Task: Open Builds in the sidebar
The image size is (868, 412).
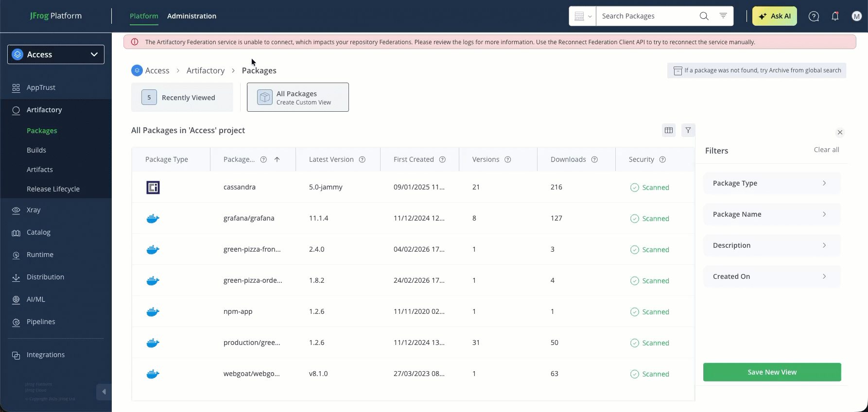Action: click(x=36, y=150)
